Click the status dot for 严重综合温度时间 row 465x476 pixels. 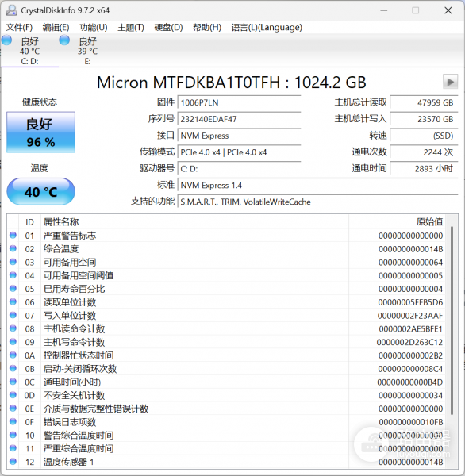point(13,448)
